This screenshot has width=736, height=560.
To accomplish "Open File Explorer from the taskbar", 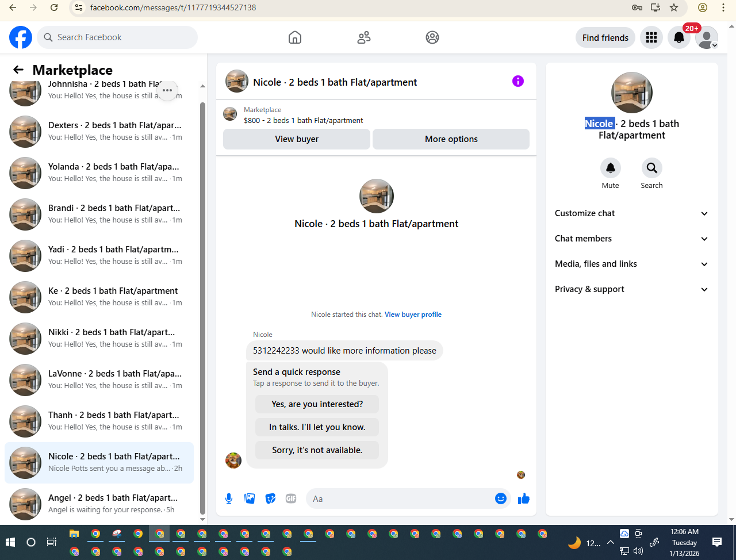I will [x=74, y=534].
